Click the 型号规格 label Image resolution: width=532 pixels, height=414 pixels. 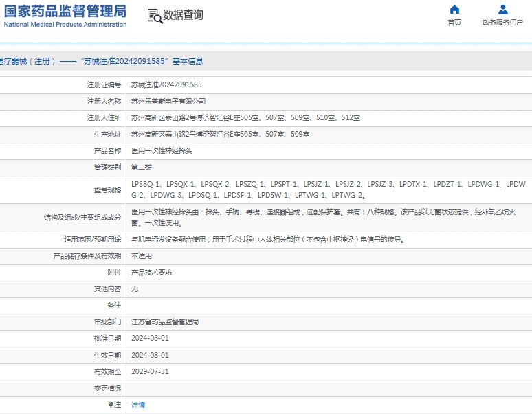(x=107, y=189)
